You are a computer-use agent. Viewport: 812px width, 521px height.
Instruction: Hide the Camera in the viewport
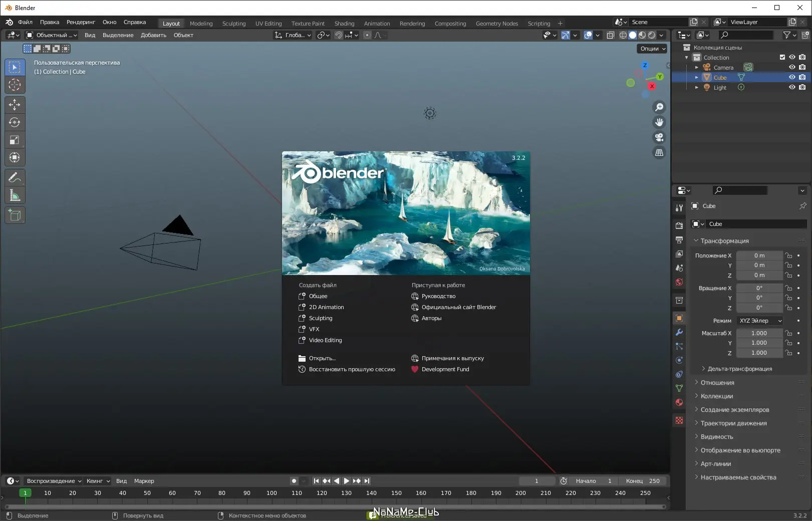coord(792,67)
